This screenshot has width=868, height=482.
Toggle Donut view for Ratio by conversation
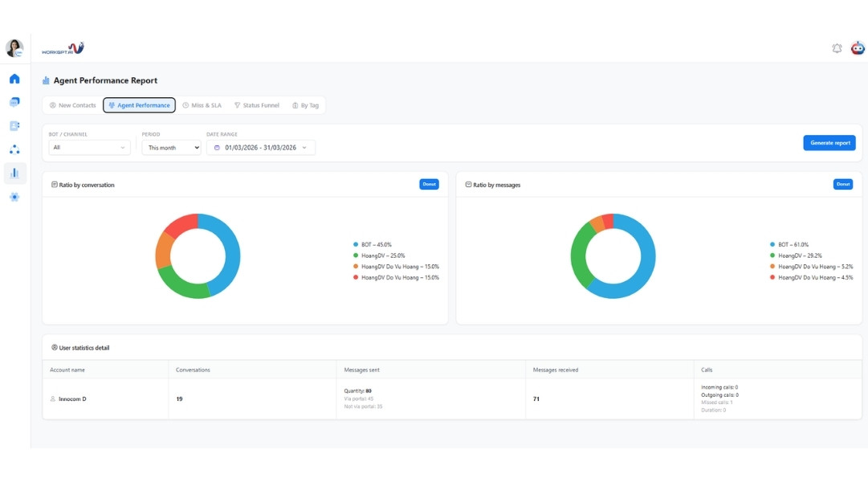pos(429,184)
